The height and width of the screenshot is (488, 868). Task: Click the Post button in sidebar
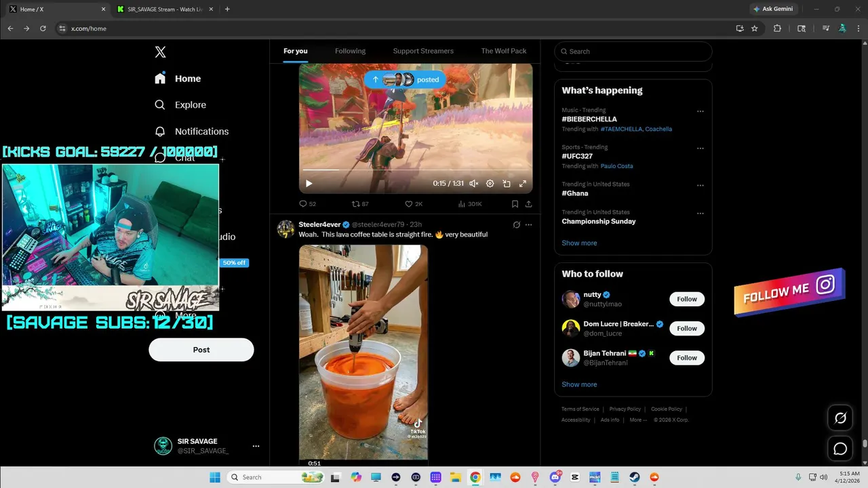coord(201,350)
